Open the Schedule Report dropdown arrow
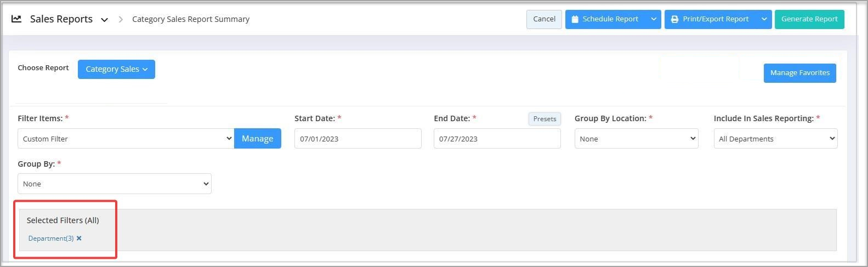Image resolution: width=868 pixels, height=267 pixels. click(x=654, y=19)
